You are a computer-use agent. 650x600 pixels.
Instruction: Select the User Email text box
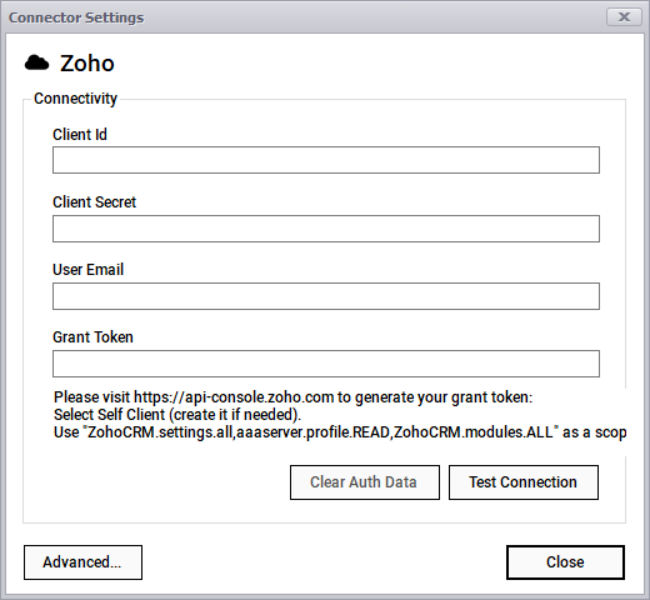[x=326, y=296]
